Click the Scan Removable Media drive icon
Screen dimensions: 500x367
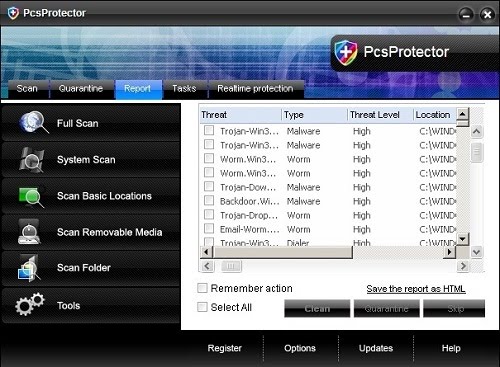29,232
